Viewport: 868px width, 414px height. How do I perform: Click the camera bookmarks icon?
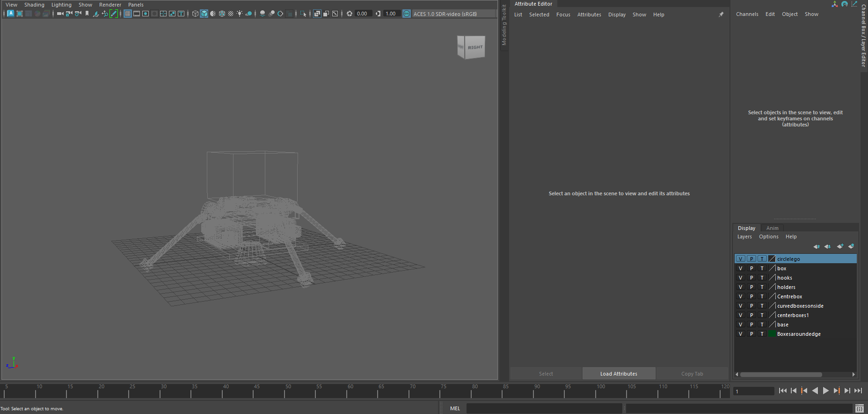[x=87, y=14]
